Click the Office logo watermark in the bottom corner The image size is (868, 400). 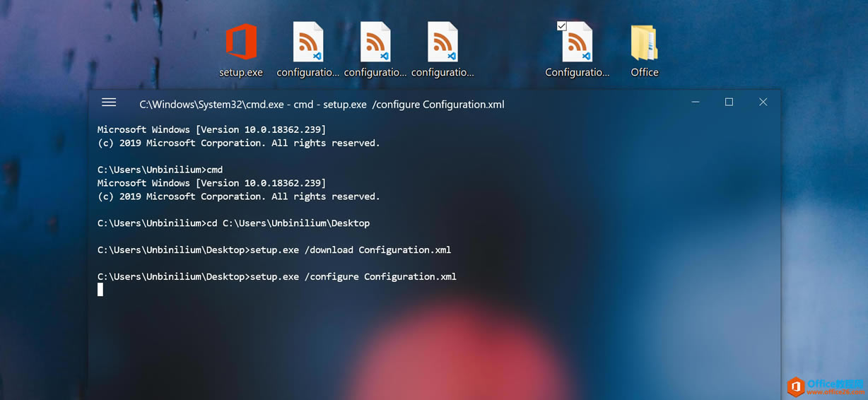pyautogui.click(x=796, y=387)
